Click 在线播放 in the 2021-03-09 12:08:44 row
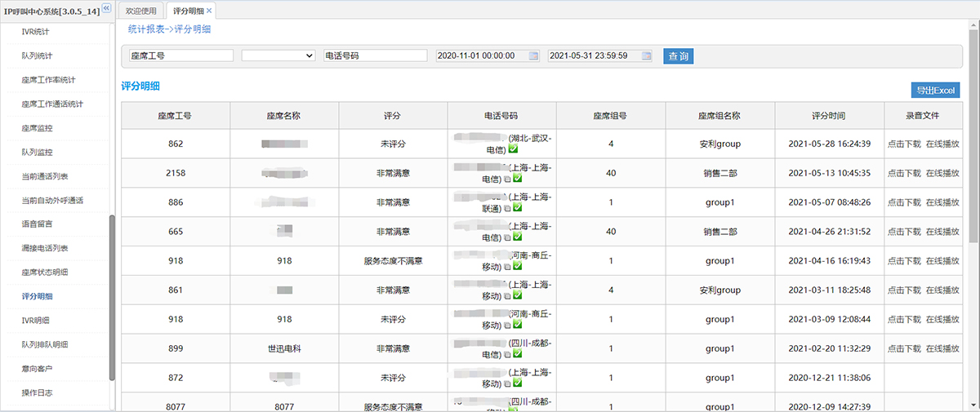Viewport: 980px width, 412px height. [x=942, y=320]
